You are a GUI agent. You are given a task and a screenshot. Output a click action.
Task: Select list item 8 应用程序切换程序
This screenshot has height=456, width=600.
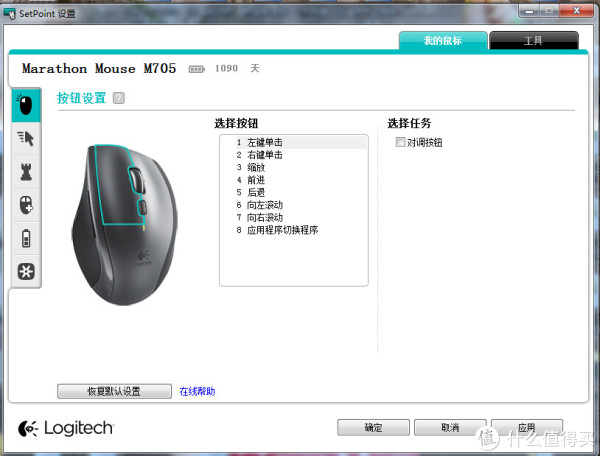coord(282,230)
